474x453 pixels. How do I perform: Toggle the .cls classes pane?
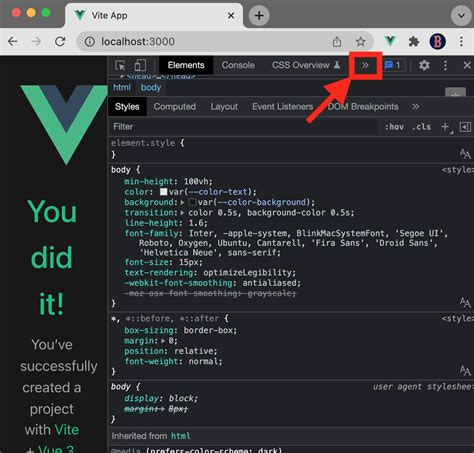point(421,127)
